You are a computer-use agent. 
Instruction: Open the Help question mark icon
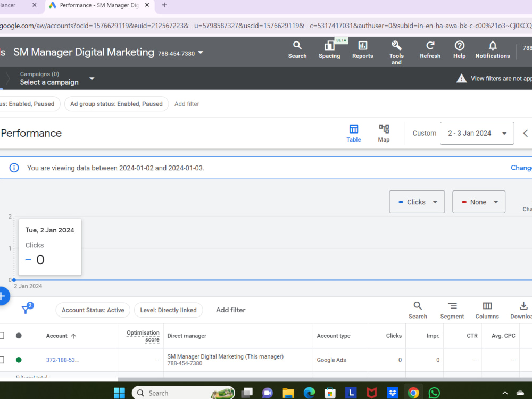coord(459,50)
